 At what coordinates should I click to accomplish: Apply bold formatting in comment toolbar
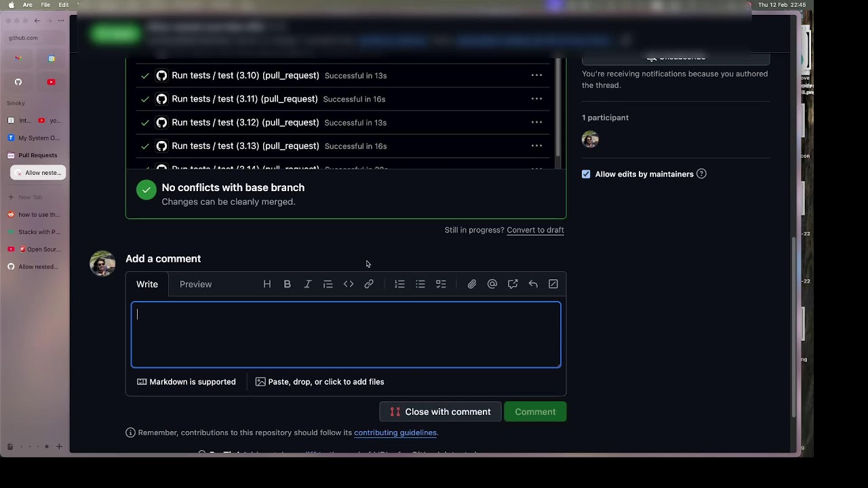(288, 284)
